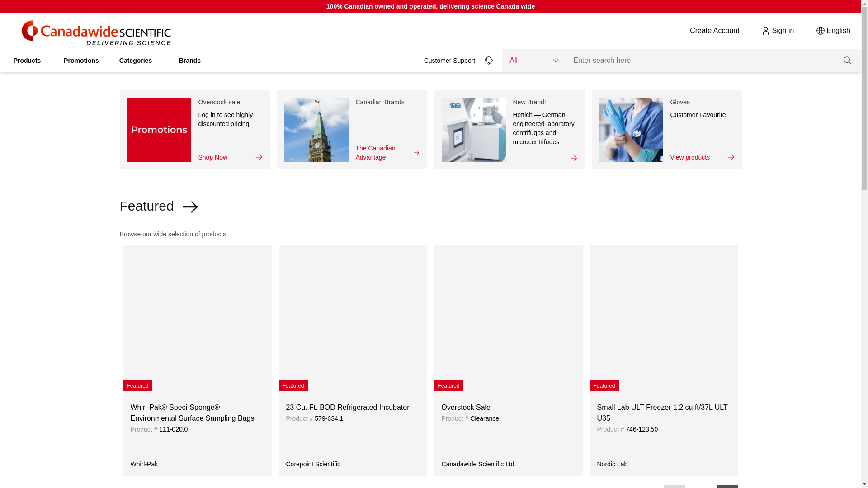Viewport: 868px width, 488px height.
Task: Open the Products menu
Action: coord(27,61)
